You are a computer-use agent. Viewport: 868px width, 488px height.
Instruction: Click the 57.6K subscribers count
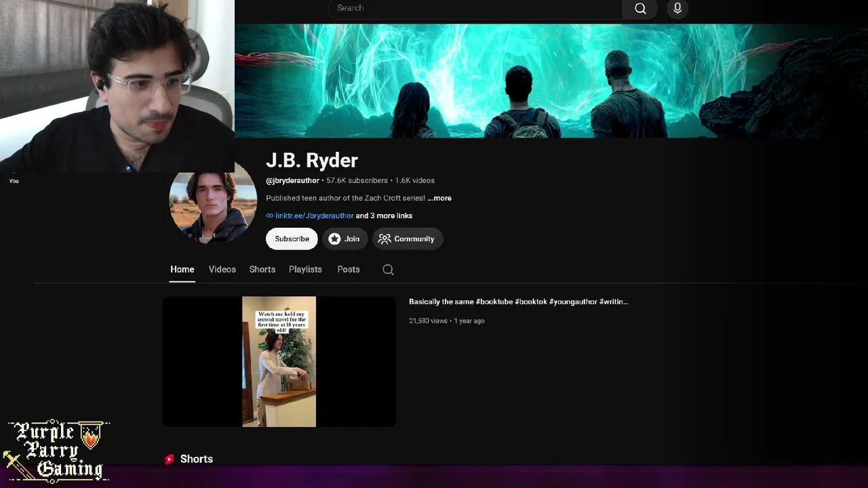[357, 180]
